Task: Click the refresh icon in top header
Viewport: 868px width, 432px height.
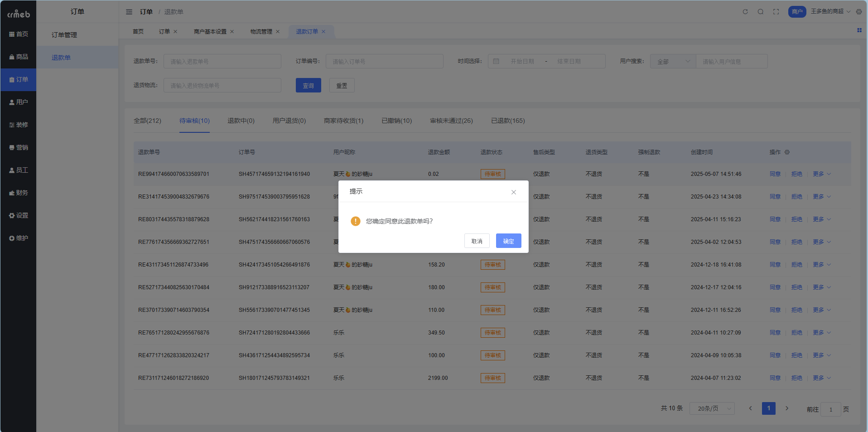Action: tap(745, 12)
